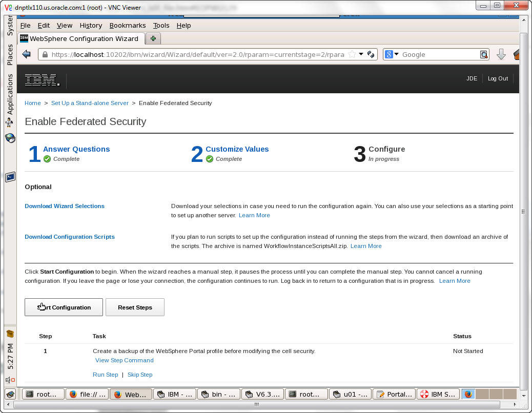Open the File menu
This screenshot has width=532, height=413.
click(x=25, y=26)
